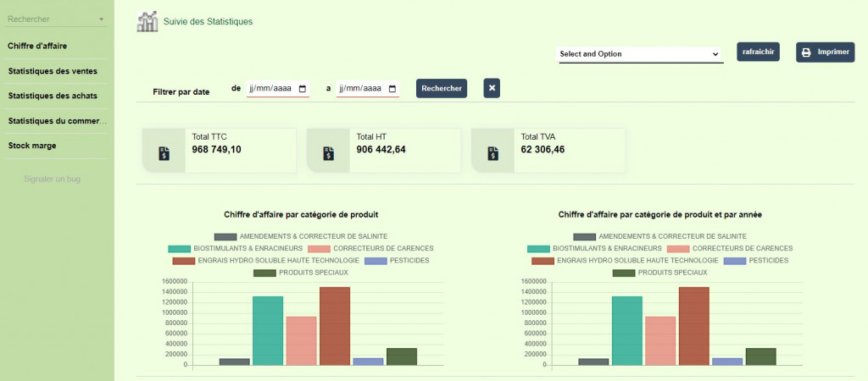This screenshot has height=381, width=868.
Task: Click the ENGRAIS HYDRO SOLUBLE swatch in right chart
Action: point(542,261)
